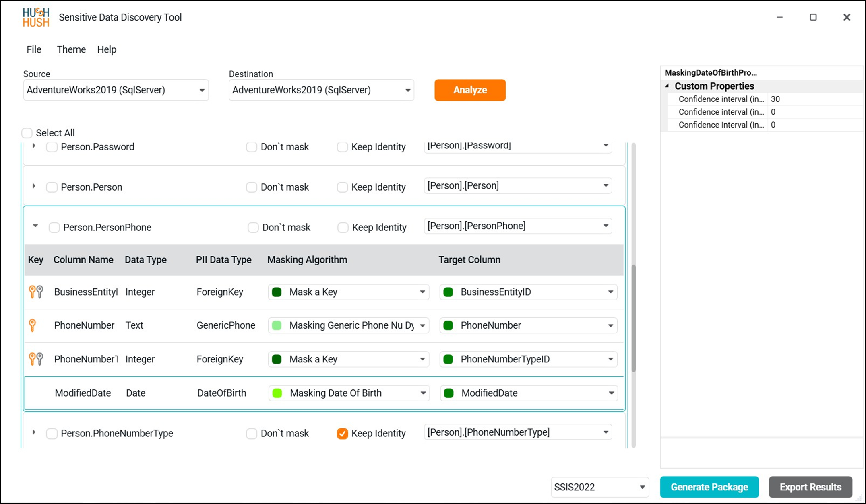Open the File menu

(34, 49)
